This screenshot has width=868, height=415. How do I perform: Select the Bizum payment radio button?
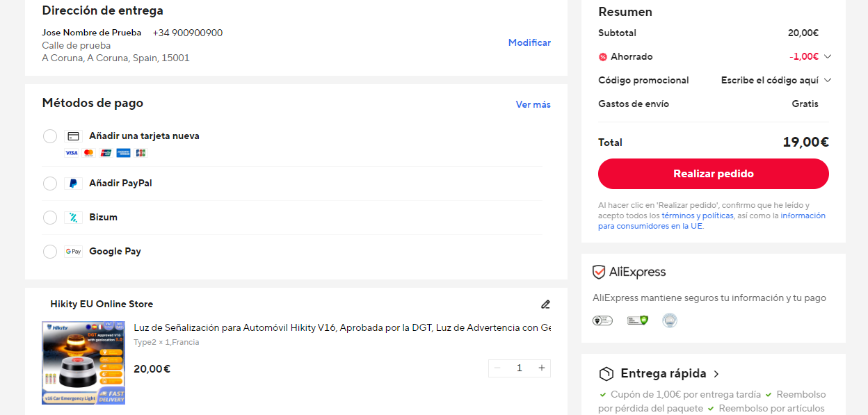pos(50,218)
